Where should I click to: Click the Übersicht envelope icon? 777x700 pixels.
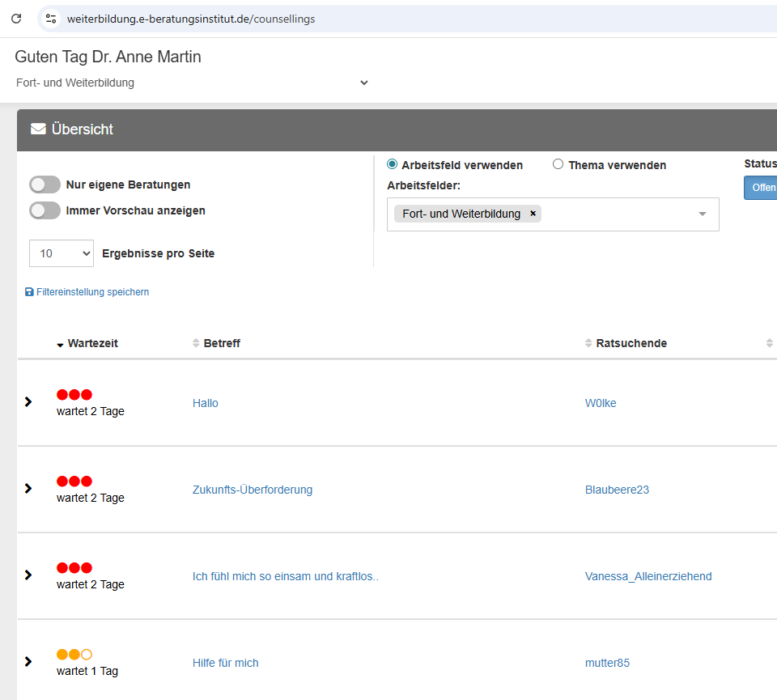pyautogui.click(x=38, y=129)
